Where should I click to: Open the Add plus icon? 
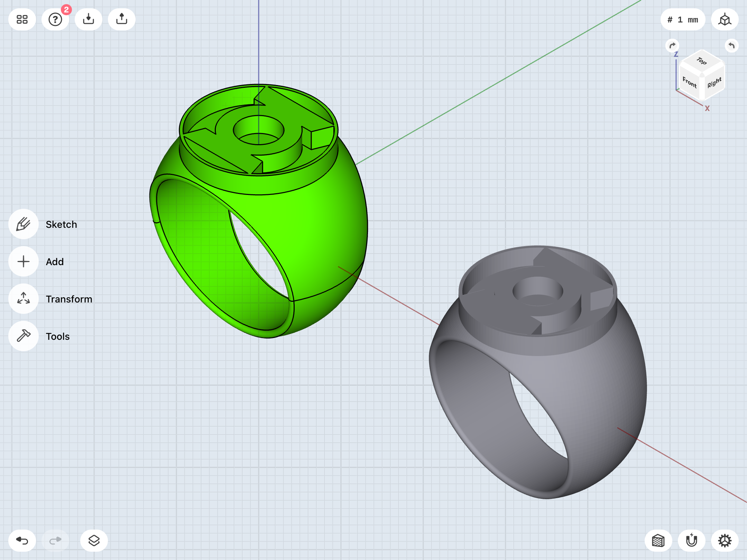pyautogui.click(x=24, y=261)
